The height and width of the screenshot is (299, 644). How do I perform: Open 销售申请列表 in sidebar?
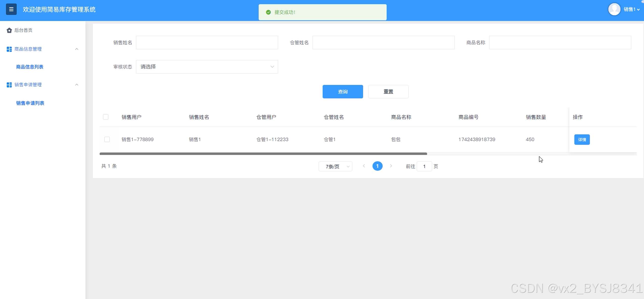point(30,103)
